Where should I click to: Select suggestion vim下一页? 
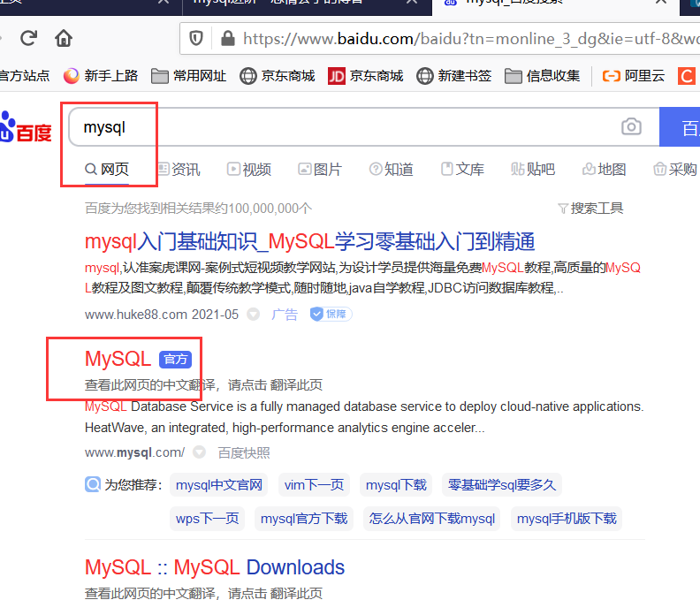(x=315, y=485)
